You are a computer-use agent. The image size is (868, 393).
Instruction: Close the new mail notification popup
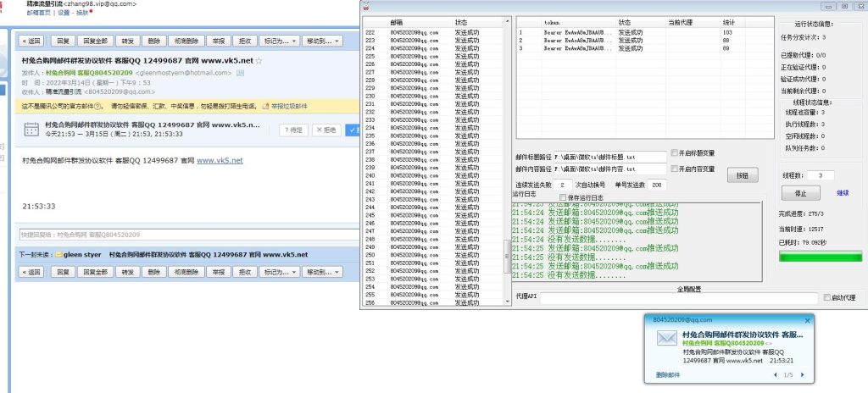806,320
